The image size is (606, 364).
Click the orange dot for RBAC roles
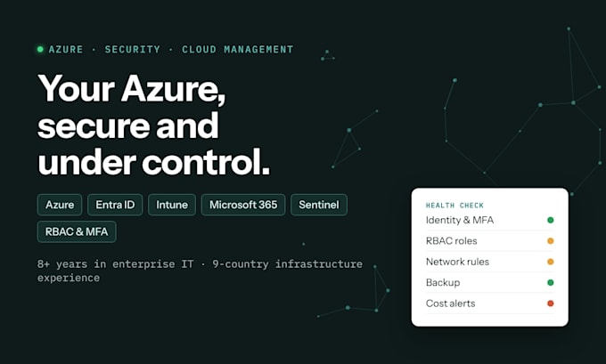coord(551,241)
